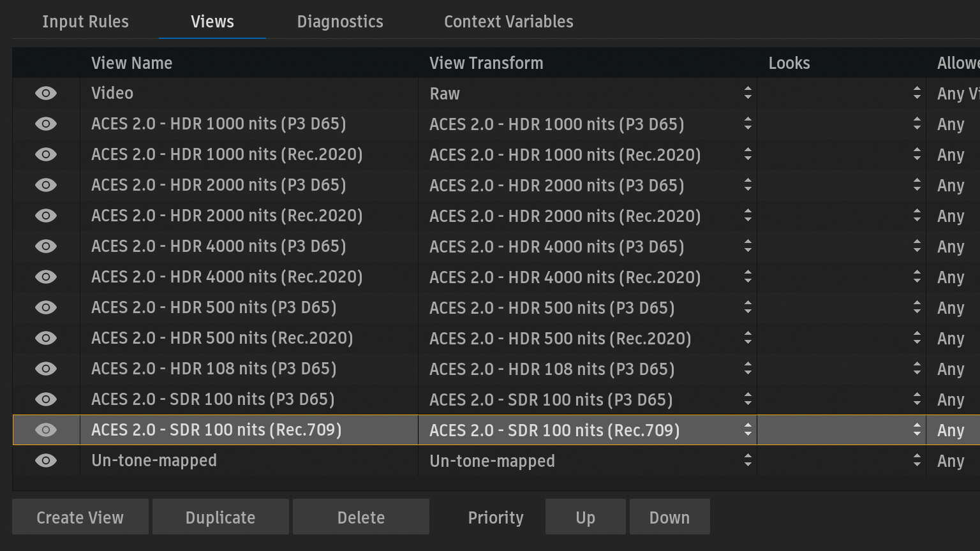
Task: Select the HDR 500 nits (P3 D65) view name
Action: pyautogui.click(x=214, y=307)
